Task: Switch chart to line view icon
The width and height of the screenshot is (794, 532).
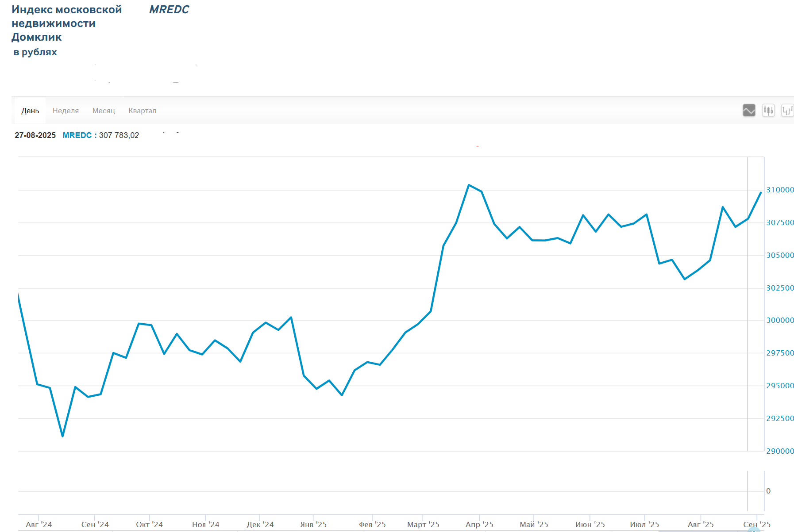Action: (749, 110)
